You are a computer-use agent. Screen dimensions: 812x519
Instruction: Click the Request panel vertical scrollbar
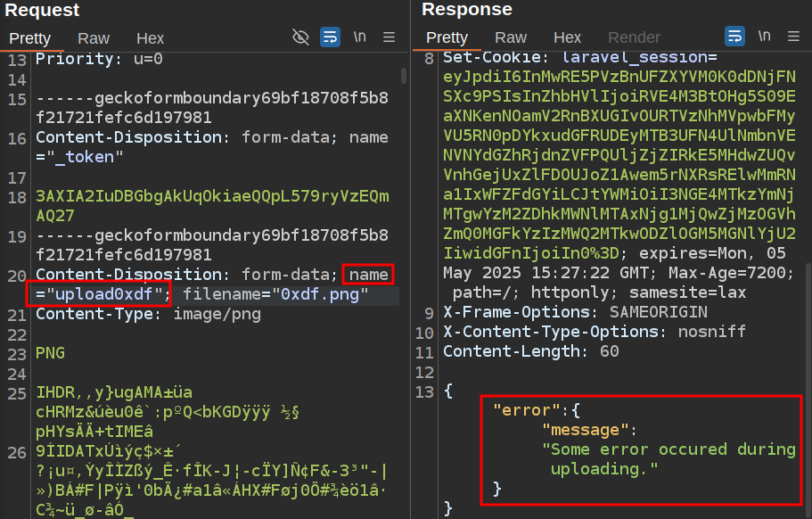click(x=403, y=268)
